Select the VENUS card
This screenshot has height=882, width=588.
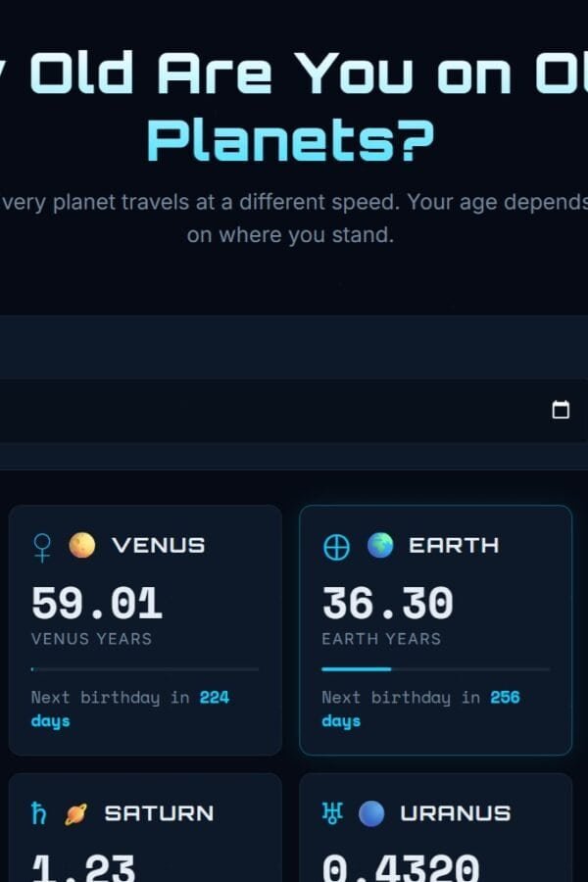(144, 630)
